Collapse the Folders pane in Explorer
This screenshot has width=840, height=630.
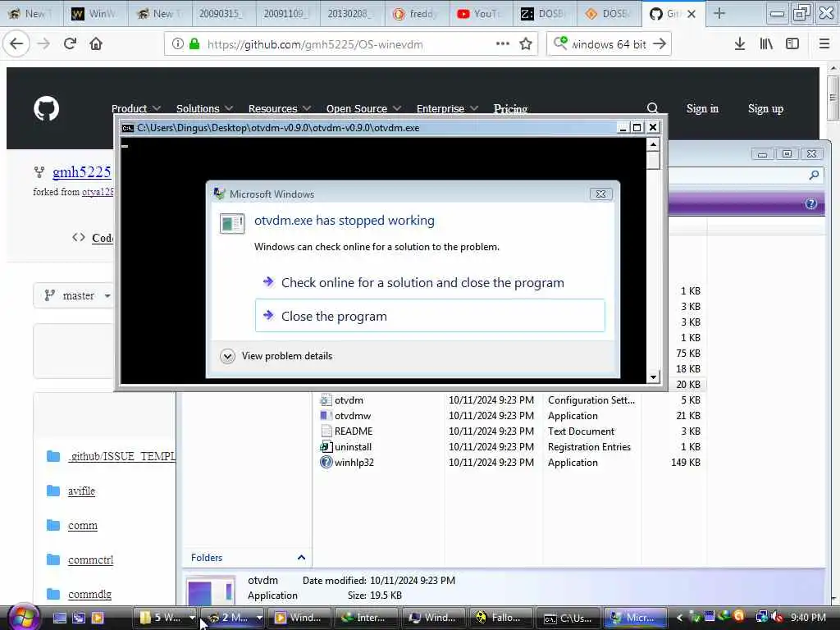301,558
